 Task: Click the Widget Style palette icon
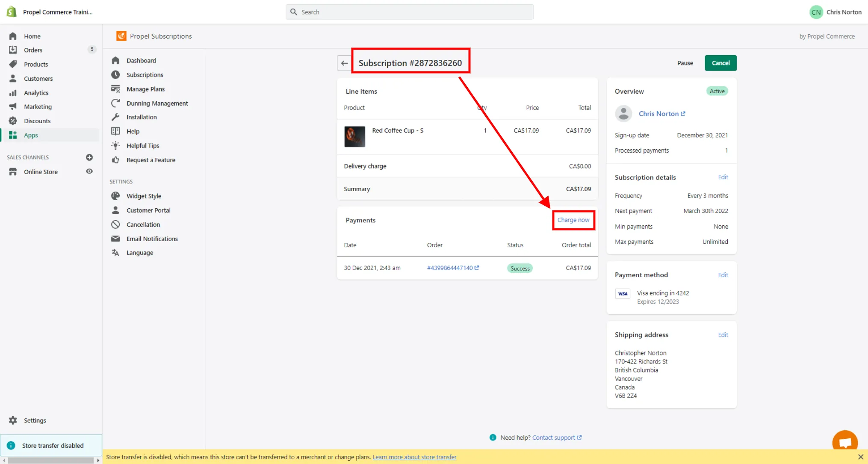pyautogui.click(x=115, y=196)
